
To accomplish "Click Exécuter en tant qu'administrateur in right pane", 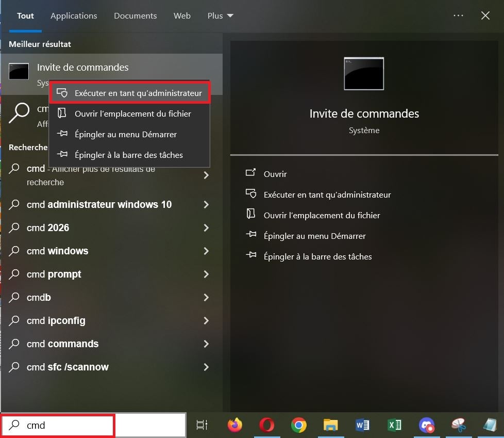I will [327, 194].
